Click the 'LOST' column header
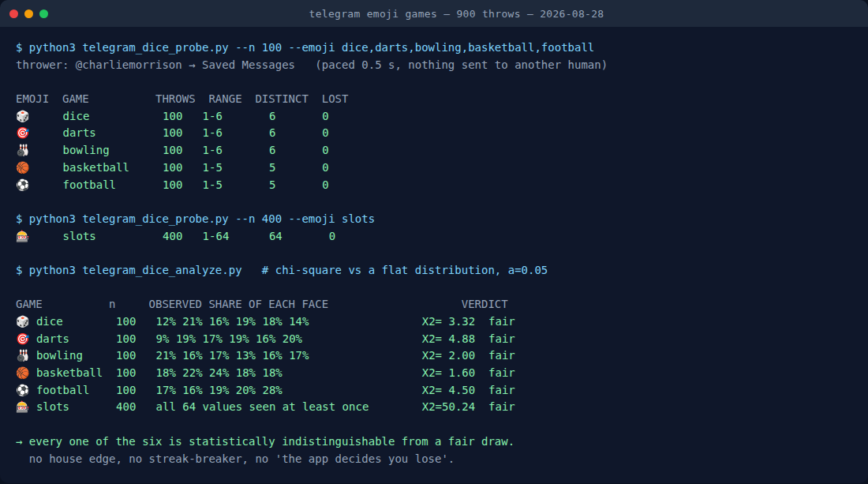The height and width of the screenshot is (484, 868). pyautogui.click(x=335, y=99)
